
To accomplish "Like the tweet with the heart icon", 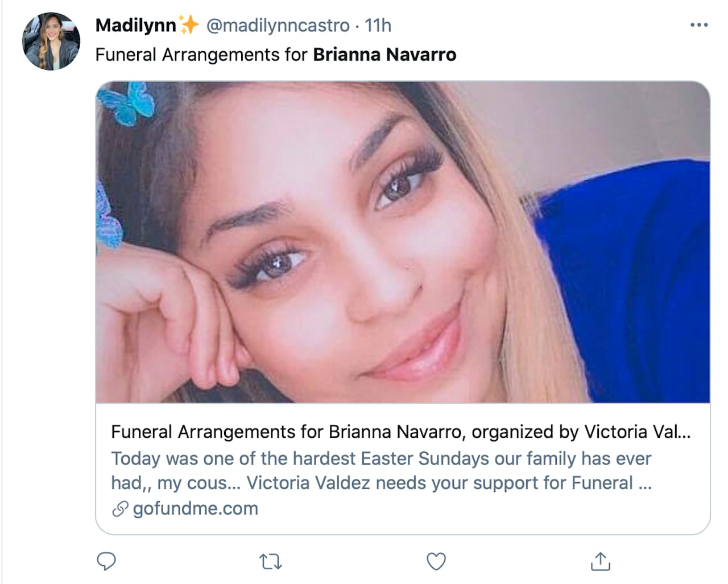I will (x=436, y=562).
